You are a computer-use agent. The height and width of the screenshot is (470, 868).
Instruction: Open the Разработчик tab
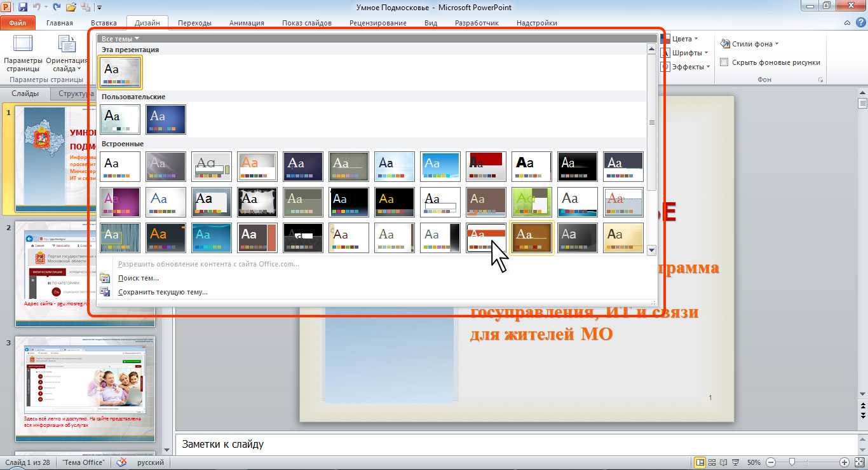pyautogui.click(x=477, y=23)
